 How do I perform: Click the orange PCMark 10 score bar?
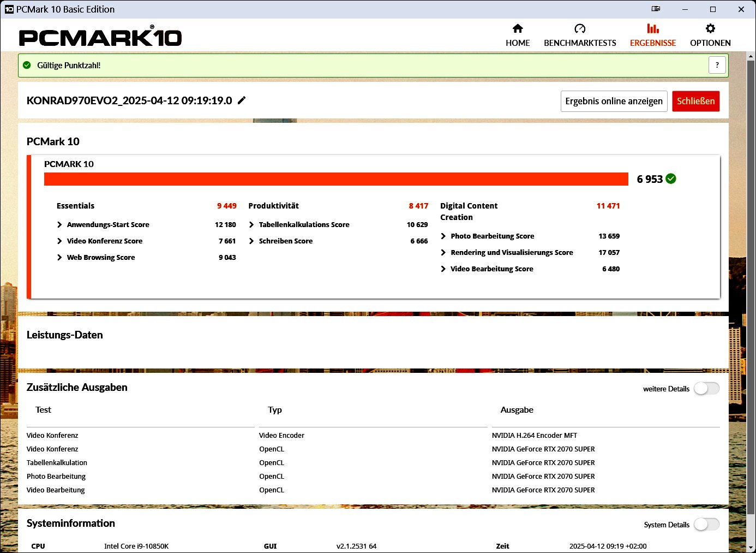[x=336, y=179]
